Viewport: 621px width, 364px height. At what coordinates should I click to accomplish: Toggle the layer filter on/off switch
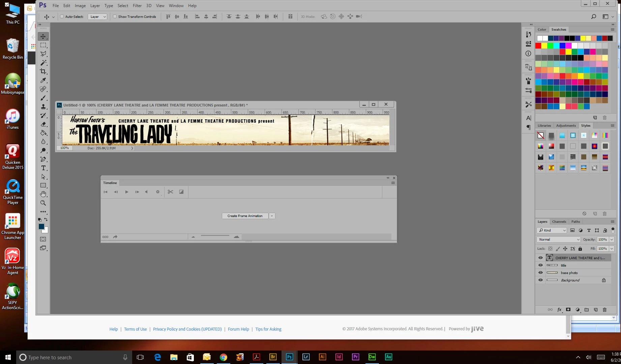613,230
